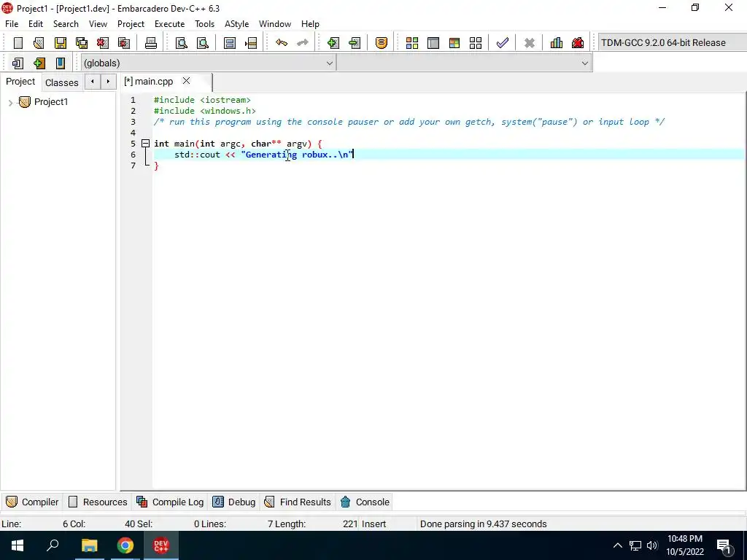The height and width of the screenshot is (560, 747).
Task: Run syntax check checkmark icon
Action: click(x=502, y=43)
